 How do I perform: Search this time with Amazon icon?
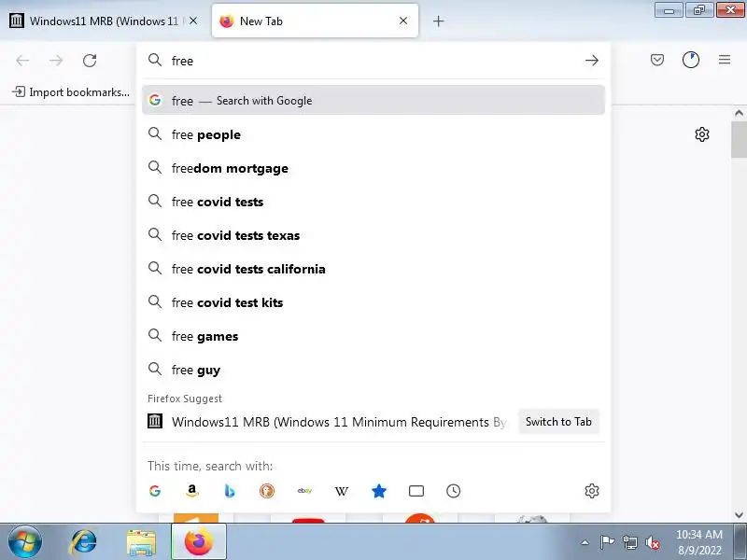point(192,491)
